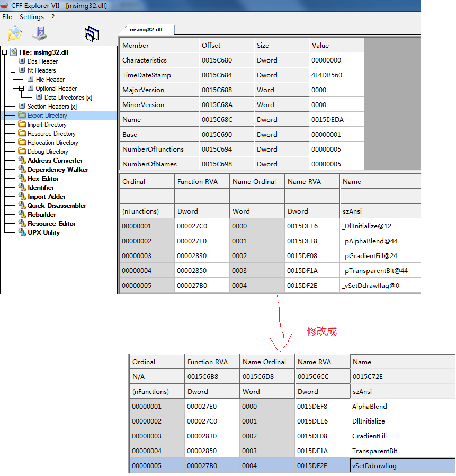
Task: Click the Export Directory folder icon
Action: [x=22, y=115]
